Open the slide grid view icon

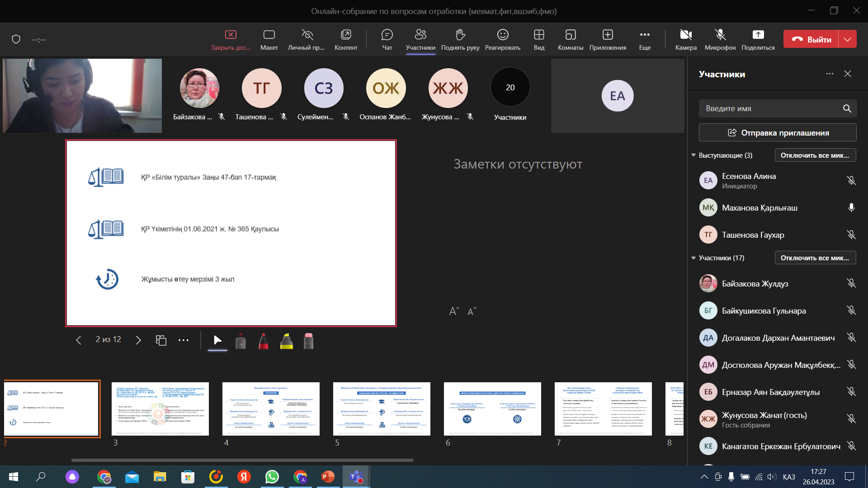pyautogui.click(x=161, y=340)
